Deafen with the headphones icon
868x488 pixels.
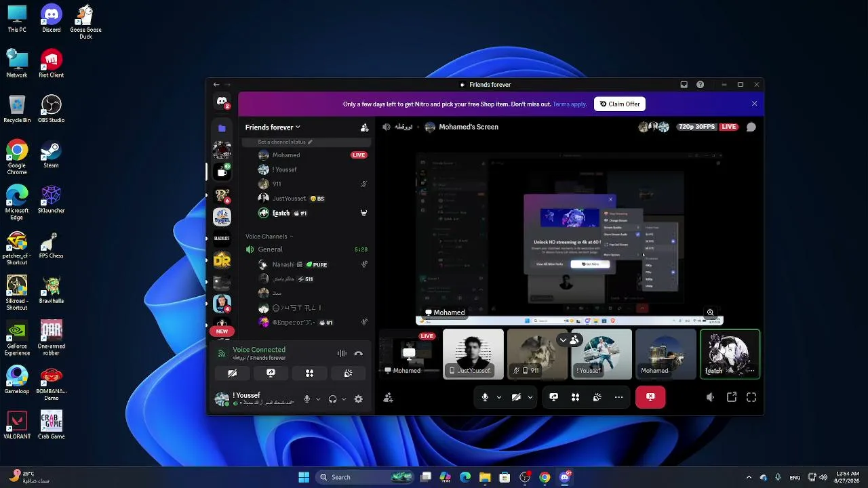point(332,399)
